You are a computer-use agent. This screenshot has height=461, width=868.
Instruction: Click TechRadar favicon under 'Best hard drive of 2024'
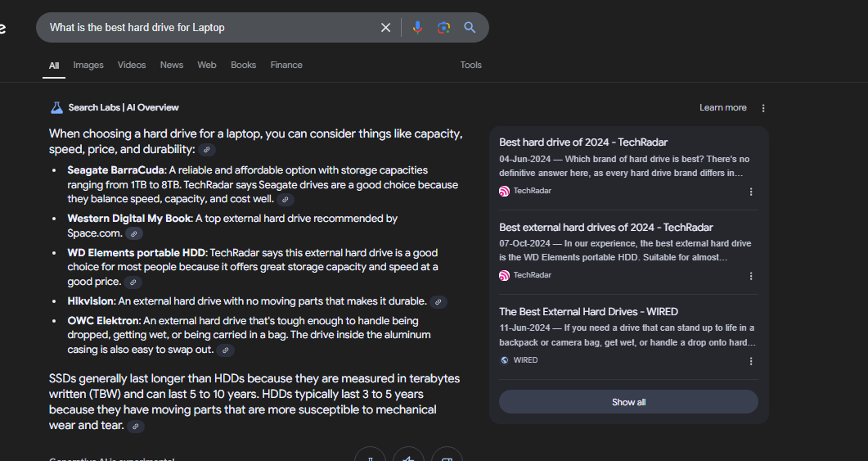click(x=504, y=191)
